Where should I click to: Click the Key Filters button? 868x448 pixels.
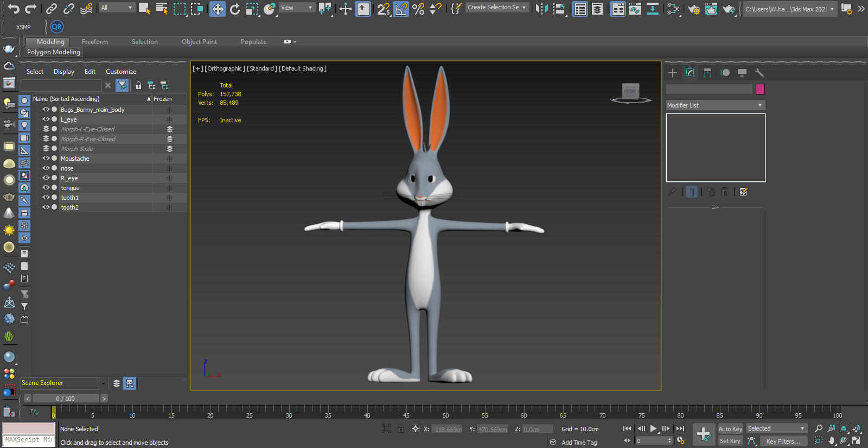point(783,441)
